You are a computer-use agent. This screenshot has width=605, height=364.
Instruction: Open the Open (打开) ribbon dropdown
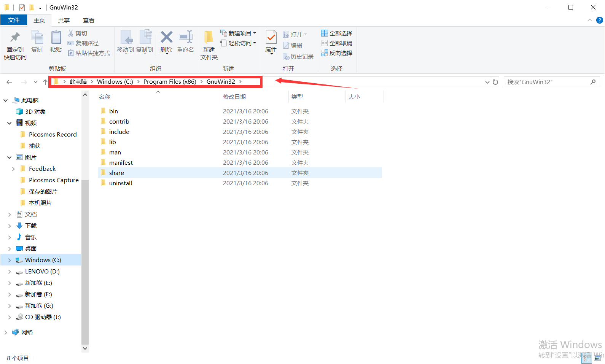(295, 35)
